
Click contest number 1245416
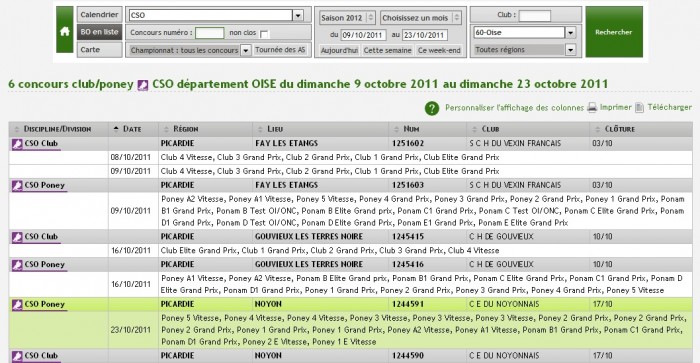point(408,265)
